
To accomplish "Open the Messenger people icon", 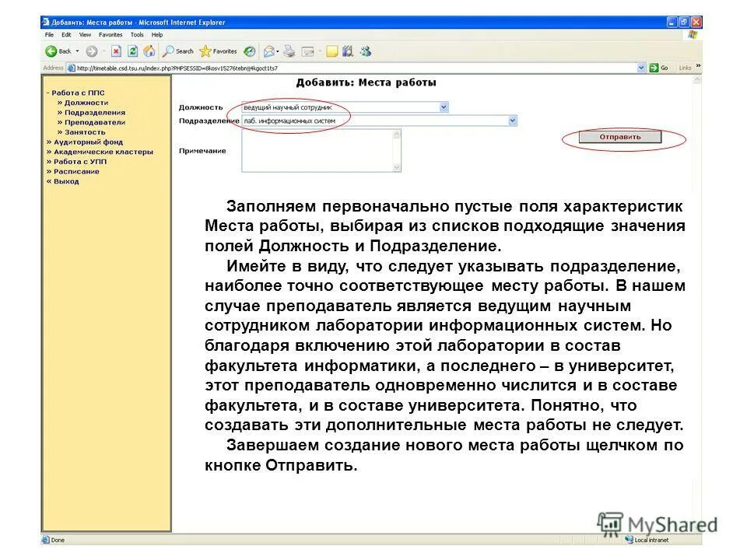I will 366,51.
